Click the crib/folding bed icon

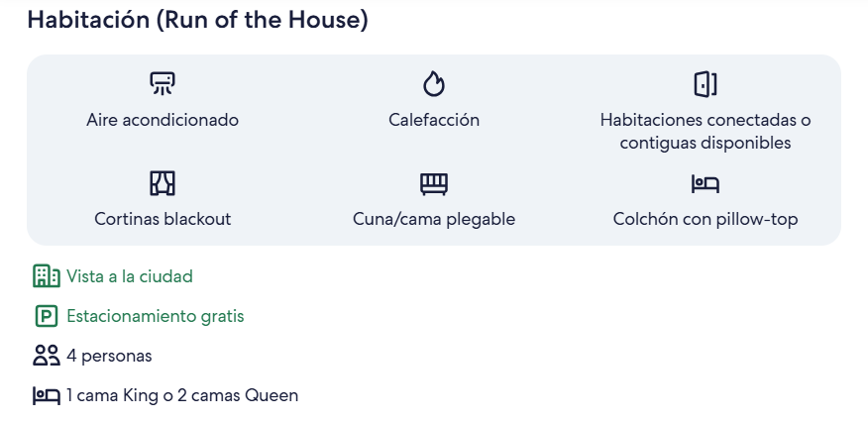coord(434,183)
